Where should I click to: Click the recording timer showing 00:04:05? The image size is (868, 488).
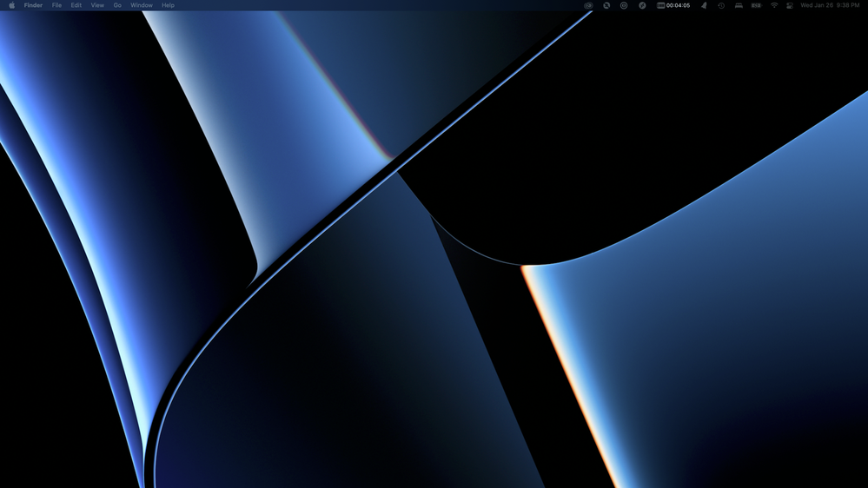pyautogui.click(x=673, y=5)
